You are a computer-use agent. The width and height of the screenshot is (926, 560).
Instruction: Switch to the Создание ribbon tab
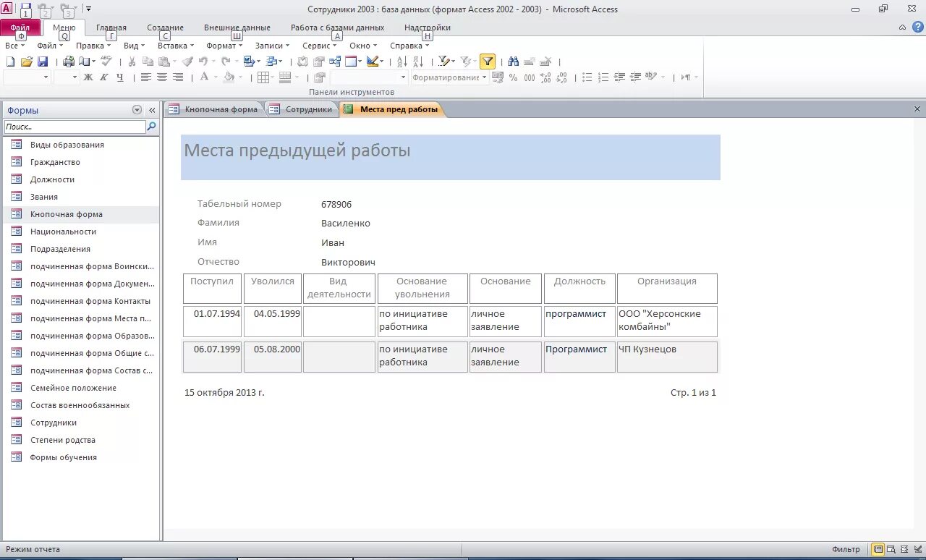click(x=166, y=27)
